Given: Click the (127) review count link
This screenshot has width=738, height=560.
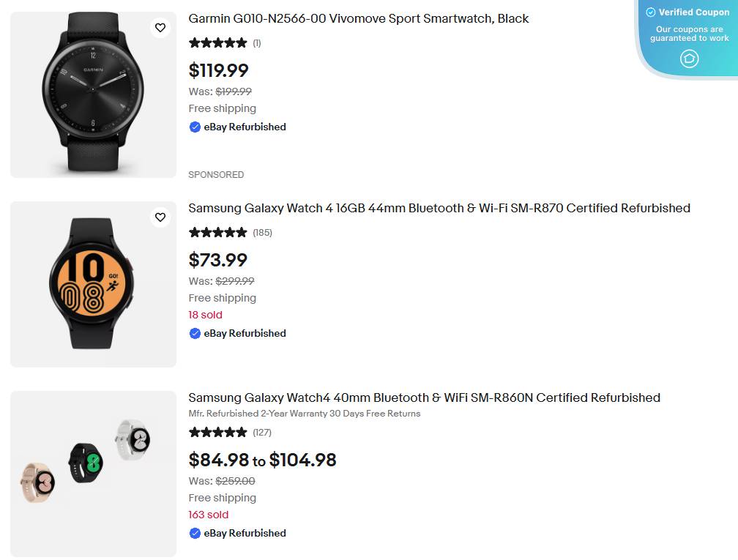Looking at the screenshot, I should pyautogui.click(x=262, y=433).
